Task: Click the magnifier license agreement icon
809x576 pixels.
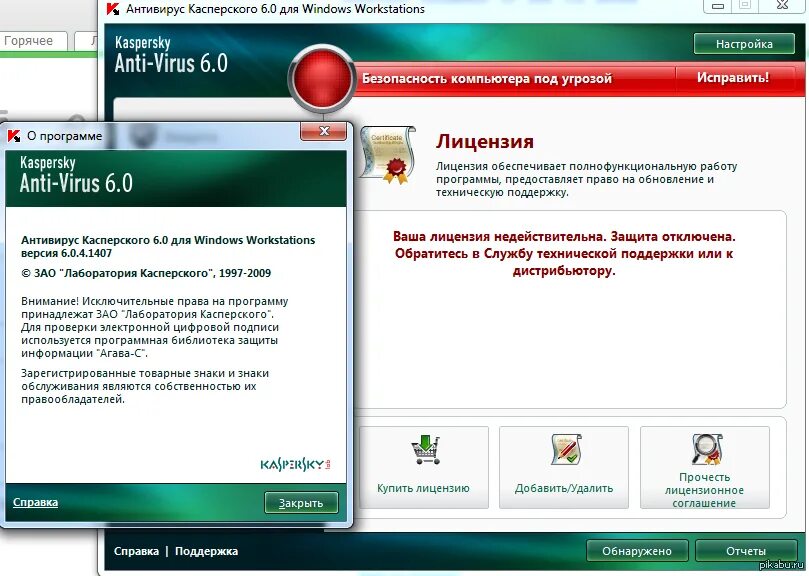Action: pos(706,449)
